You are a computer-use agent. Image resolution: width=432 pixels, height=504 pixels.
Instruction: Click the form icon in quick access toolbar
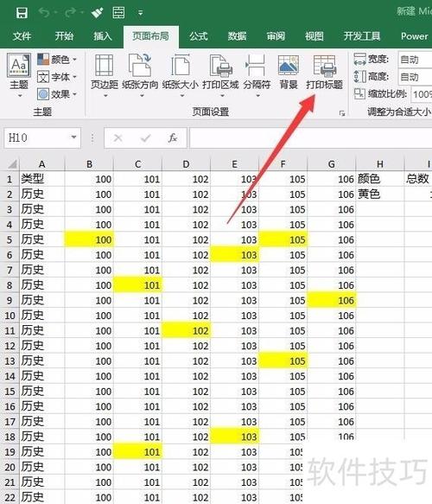(118, 13)
